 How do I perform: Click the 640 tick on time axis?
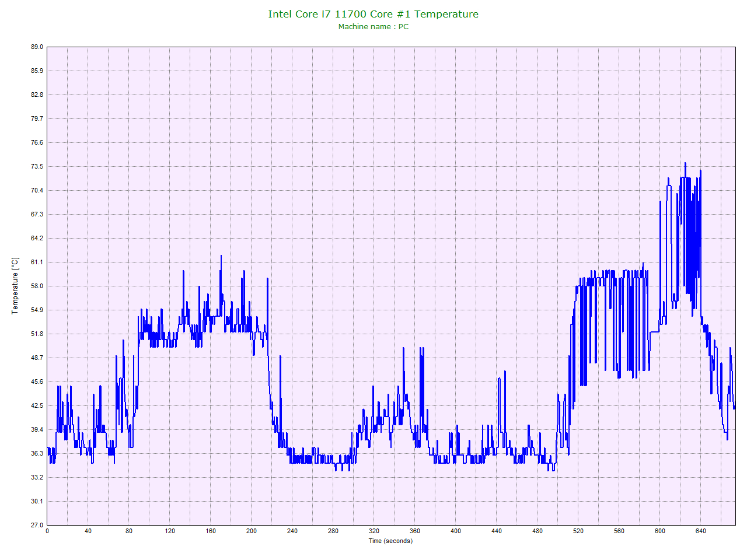click(701, 531)
